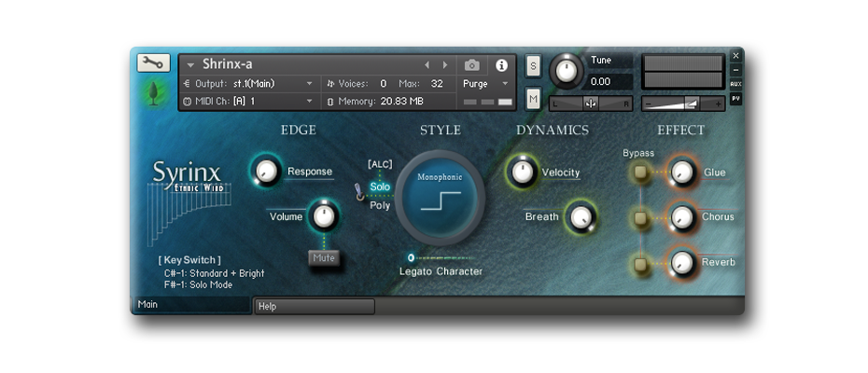The width and height of the screenshot is (868, 373).
Task: Click the Chorus effect knob
Action: click(x=682, y=218)
